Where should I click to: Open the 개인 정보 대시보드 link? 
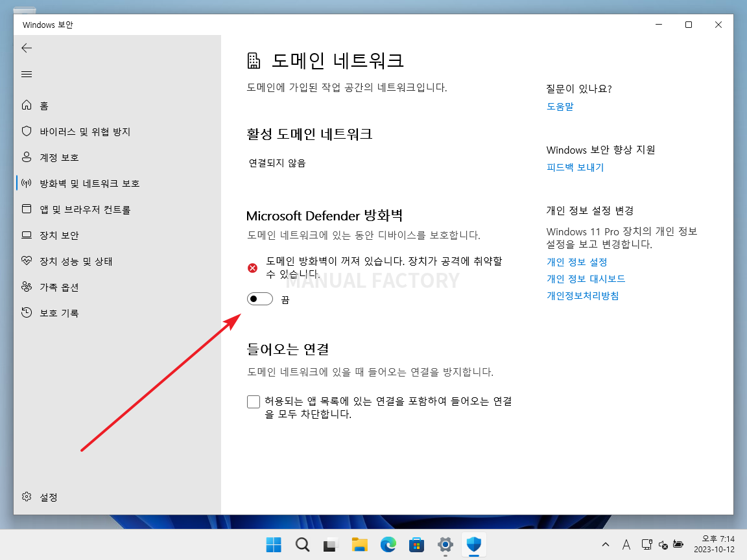[x=586, y=279]
